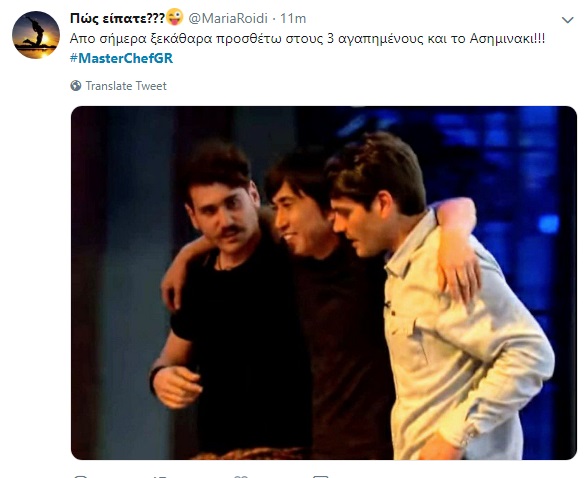Open the Πώς είπατε??? display name profile
The width and height of the screenshot is (584, 478).
(117, 18)
